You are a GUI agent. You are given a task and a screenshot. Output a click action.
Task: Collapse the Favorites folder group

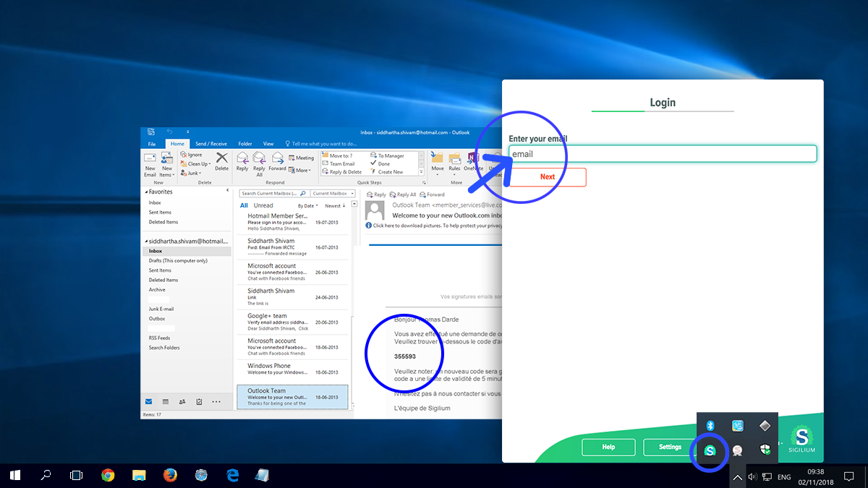point(147,192)
